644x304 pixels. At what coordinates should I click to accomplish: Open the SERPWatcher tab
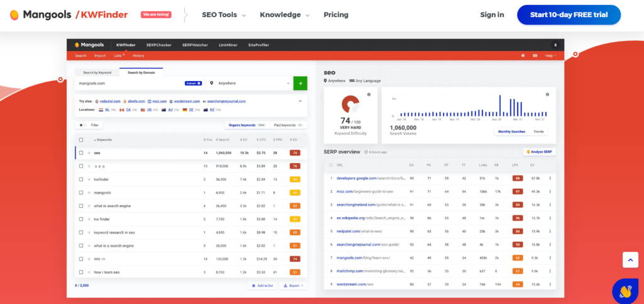tap(195, 45)
